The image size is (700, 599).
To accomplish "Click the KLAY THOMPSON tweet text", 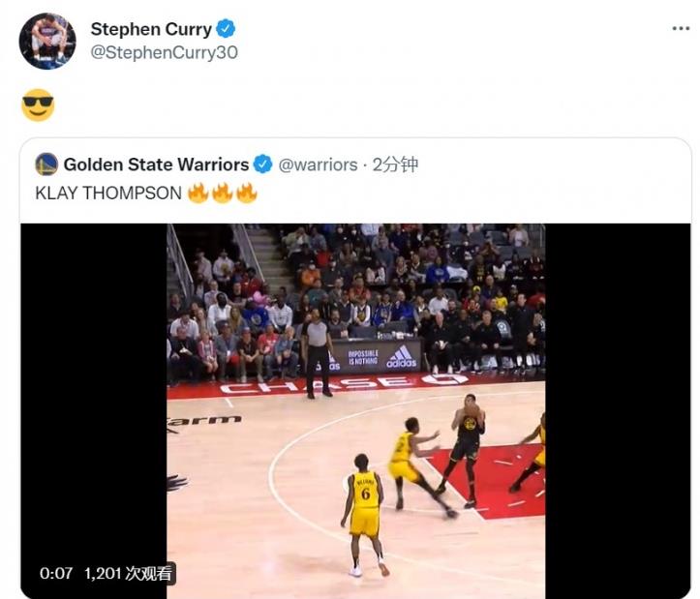I will click(x=108, y=194).
